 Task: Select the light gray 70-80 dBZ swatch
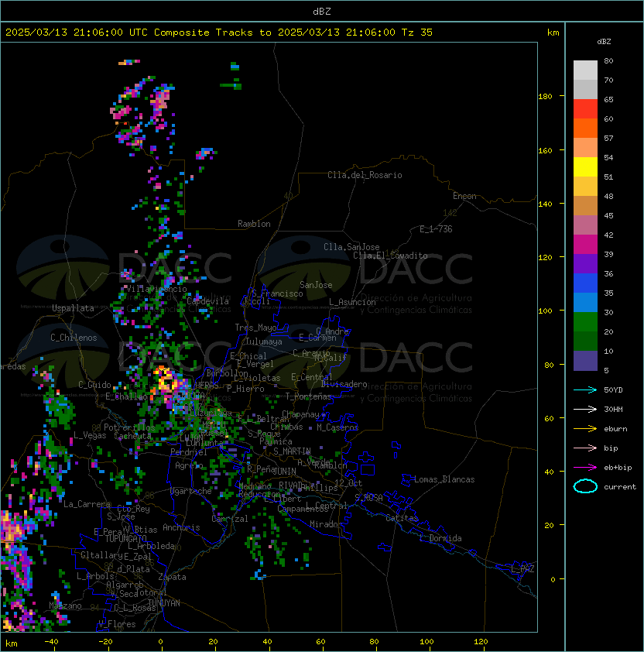pos(585,70)
